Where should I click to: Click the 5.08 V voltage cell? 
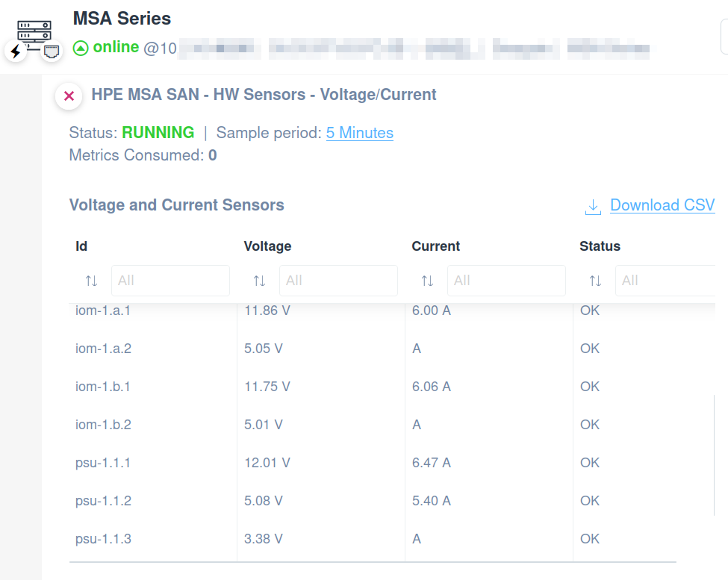[x=264, y=501]
